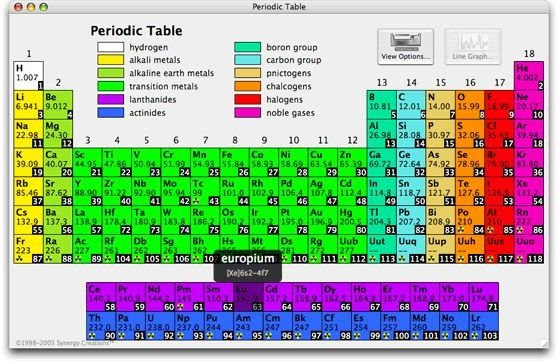Click the group 13 column header
This screenshot has height=362, width=557.
click(x=382, y=82)
